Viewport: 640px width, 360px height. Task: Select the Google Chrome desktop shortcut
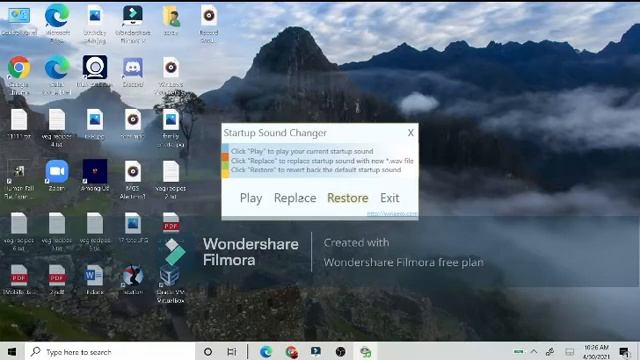19,75
